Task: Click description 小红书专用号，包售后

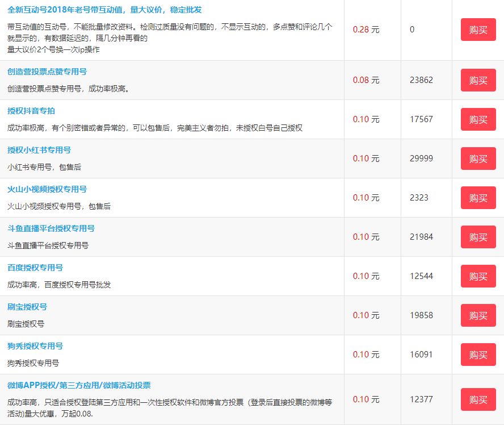Action: [x=44, y=167]
